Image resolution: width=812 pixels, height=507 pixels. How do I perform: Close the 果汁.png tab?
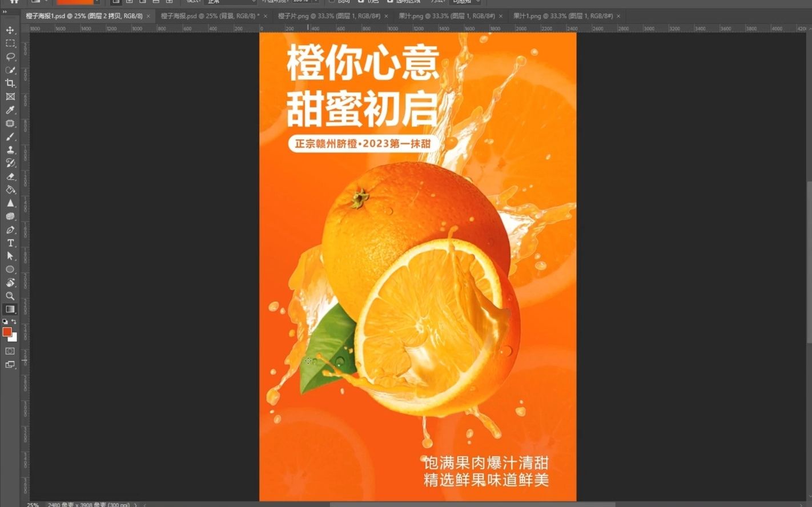coord(501,16)
